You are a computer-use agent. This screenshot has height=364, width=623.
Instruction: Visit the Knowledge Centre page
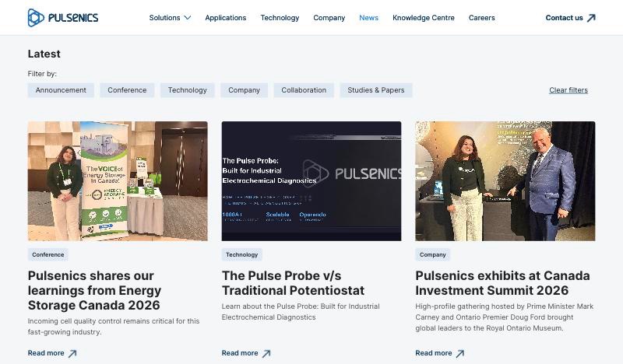[x=423, y=17]
